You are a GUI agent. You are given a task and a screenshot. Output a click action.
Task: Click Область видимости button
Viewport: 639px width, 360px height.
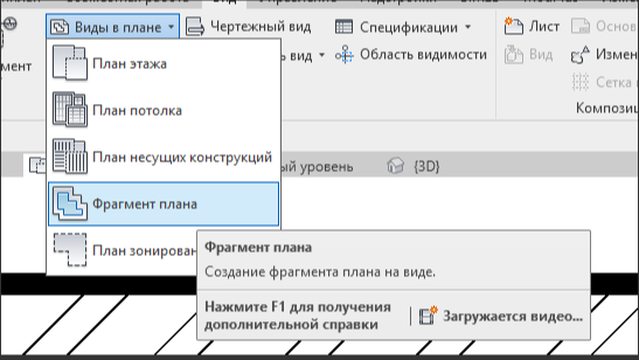click(x=411, y=55)
